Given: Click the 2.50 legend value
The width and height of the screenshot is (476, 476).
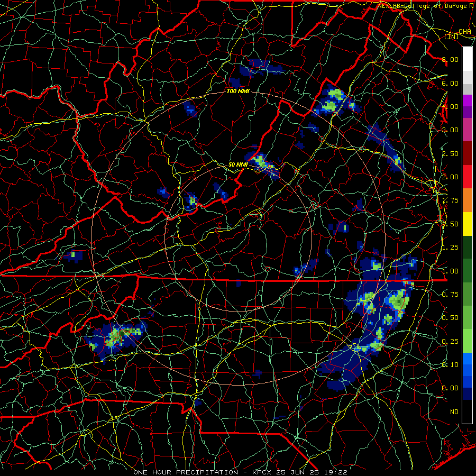Looking at the screenshot, I should [450, 153].
